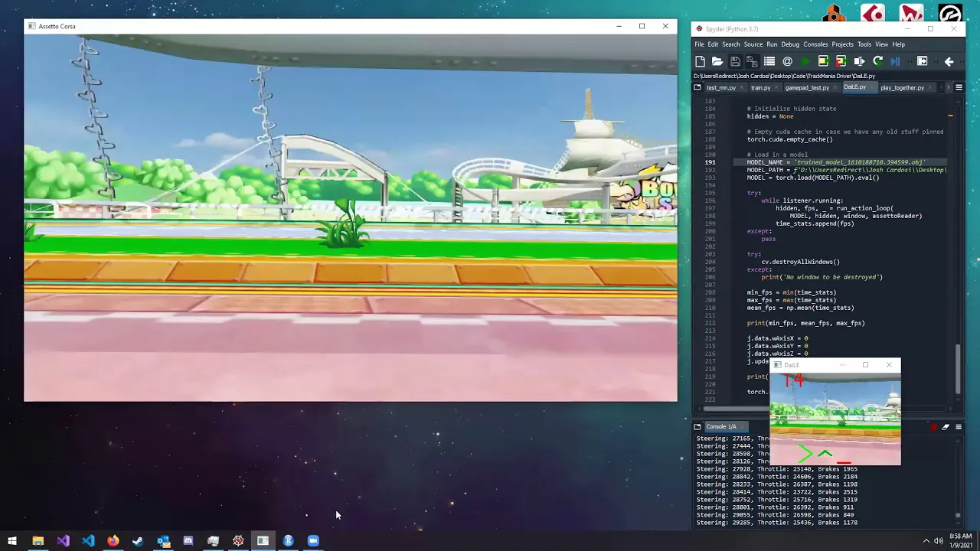Image resolution: width=980 pixels, height=551 pixels.
Task: Maximize current pane icon in Spyder toolbar
Action: pyautogui.click(x=922, y=61)
